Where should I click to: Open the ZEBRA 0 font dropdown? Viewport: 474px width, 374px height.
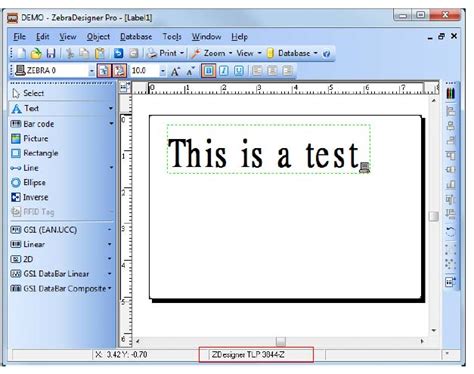point(91,71)
